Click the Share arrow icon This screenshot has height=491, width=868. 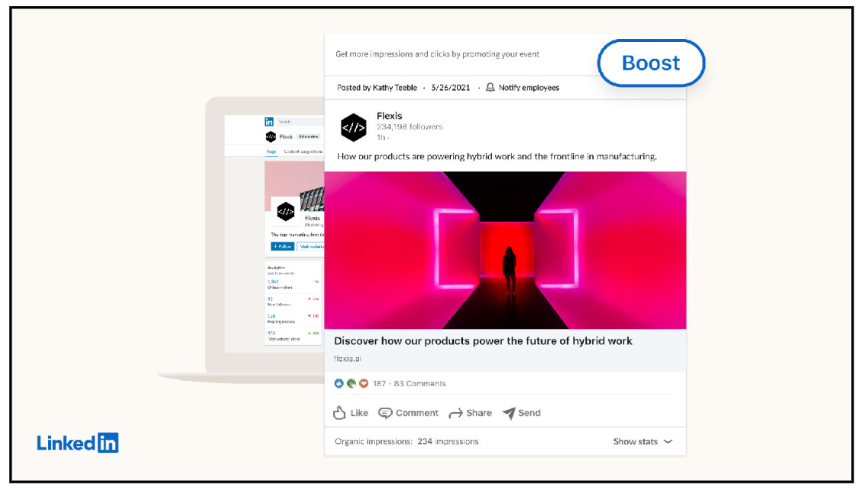(x=456, y=413)
